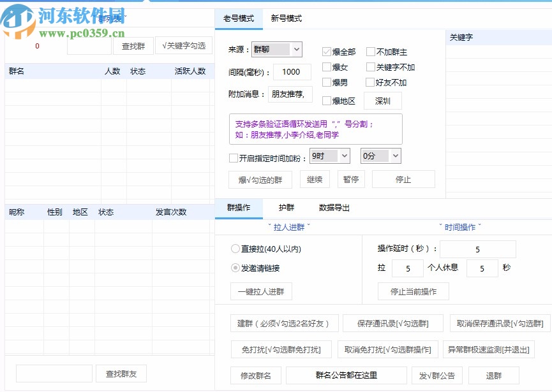Expand the 0分 minute dropdown
Image resolution: width=552 pixels, height=392 pixels.
click(380, 156)
